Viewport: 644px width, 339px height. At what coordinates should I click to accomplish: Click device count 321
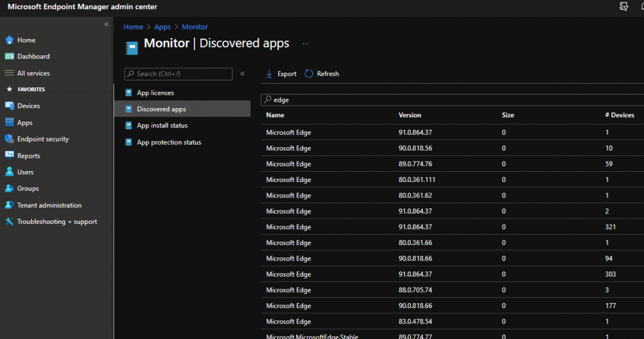pyautogui.click(x=611, y=227)
